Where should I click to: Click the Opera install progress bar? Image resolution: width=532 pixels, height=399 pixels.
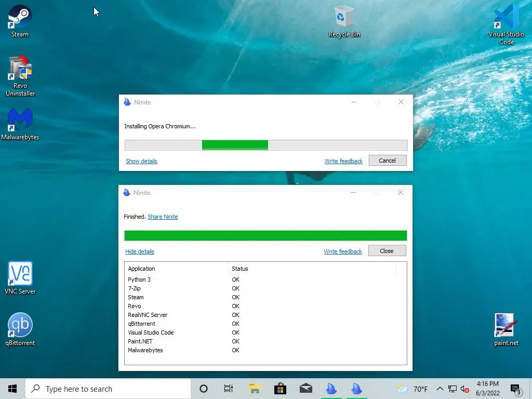coord(266,145)
